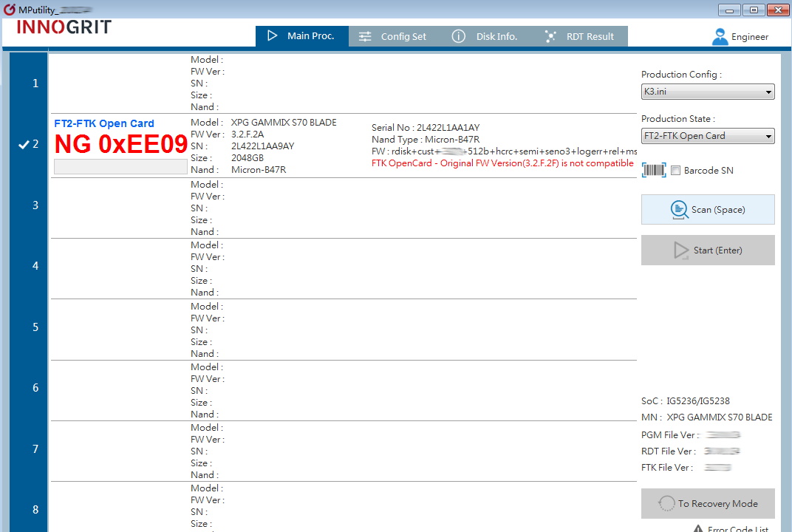Click the To Recovery Mode button
This screenshot has height=532, width=792.
tap(708, 503)
